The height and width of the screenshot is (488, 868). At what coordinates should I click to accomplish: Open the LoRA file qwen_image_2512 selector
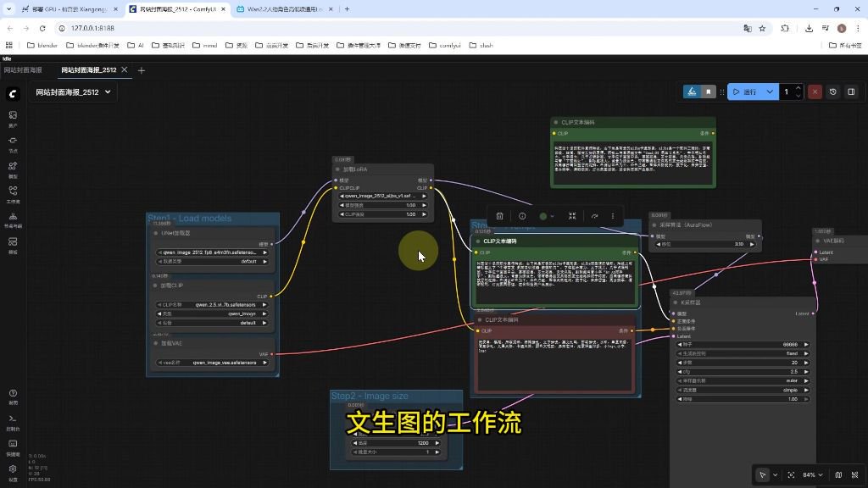click(x=383, y=196)
